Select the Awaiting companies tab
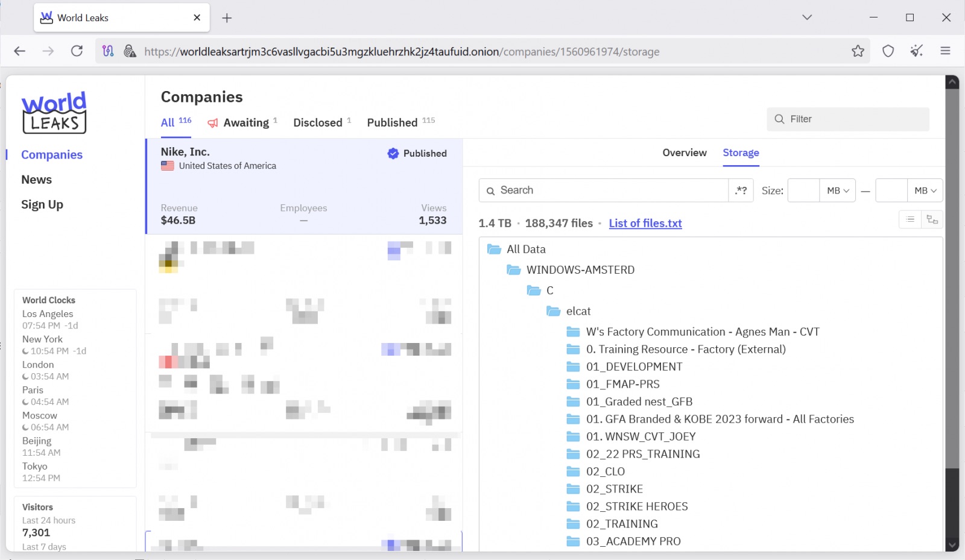965x560 pixels. coord(245,123)
